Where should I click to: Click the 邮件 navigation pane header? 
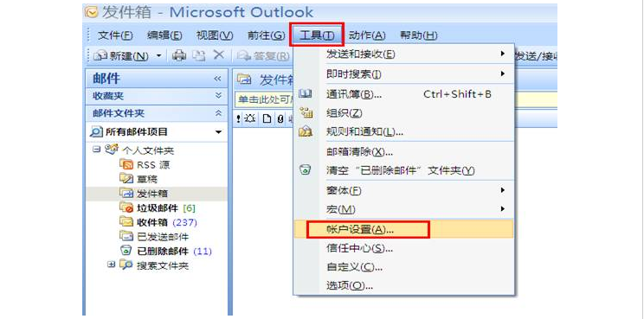[x=156, y=79]
